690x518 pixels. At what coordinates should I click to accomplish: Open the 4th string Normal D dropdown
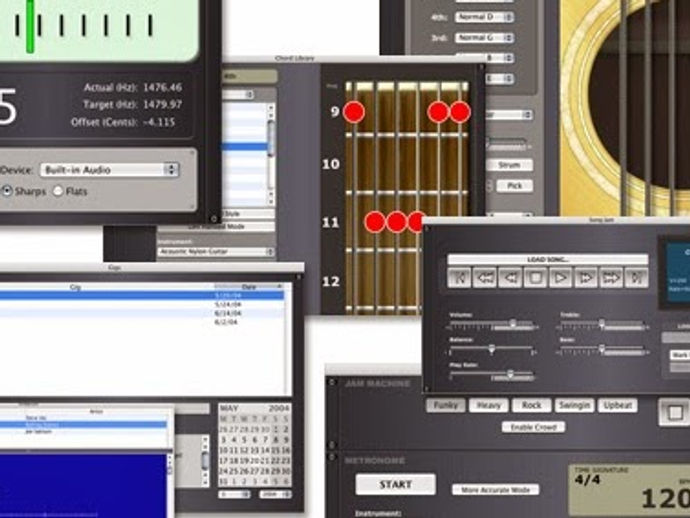coord(484,17)
